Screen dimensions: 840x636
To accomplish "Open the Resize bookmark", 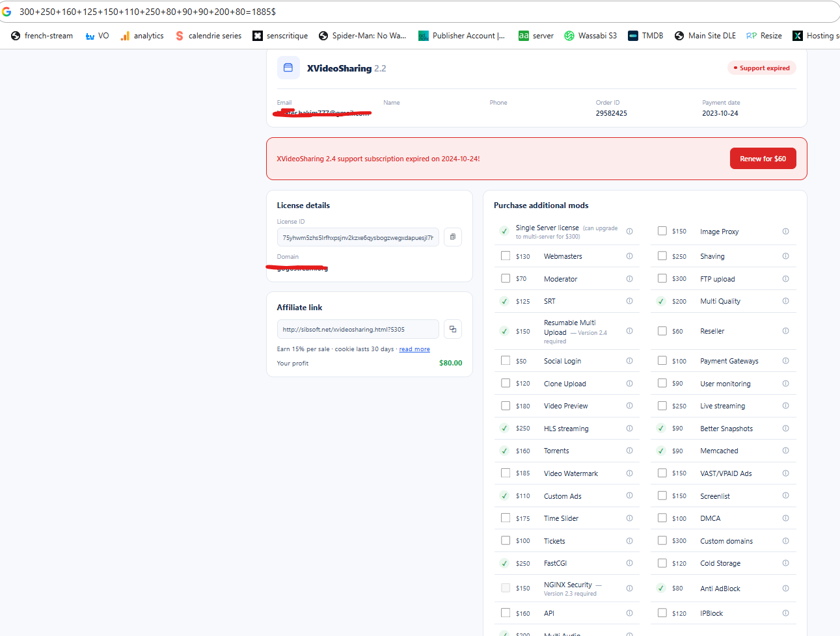I will point(764,36).
